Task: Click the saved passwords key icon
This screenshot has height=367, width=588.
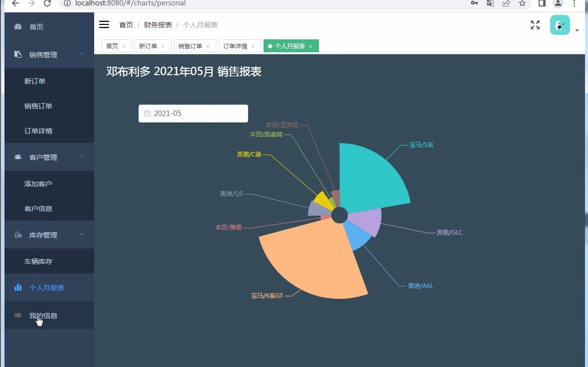Action: click(x=474, y=3)
